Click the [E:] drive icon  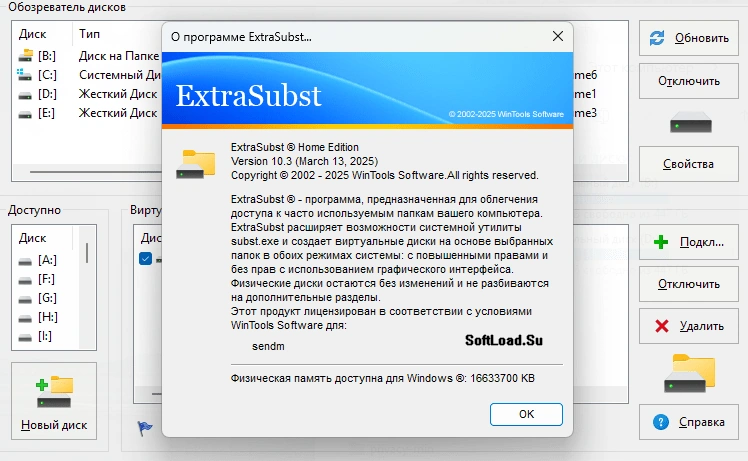(x=25, y=115)
